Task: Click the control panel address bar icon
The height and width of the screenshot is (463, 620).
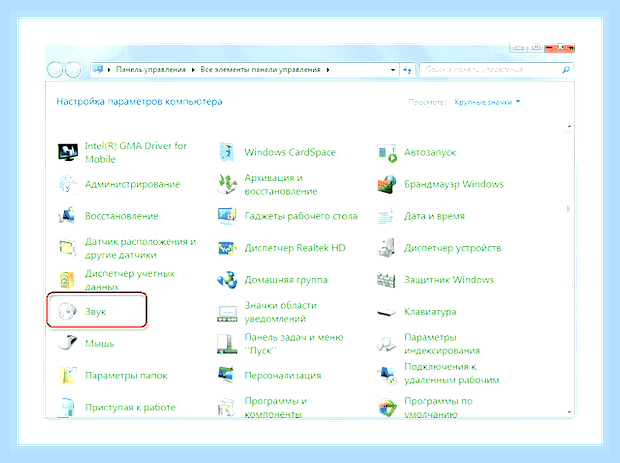Action: 98,70
